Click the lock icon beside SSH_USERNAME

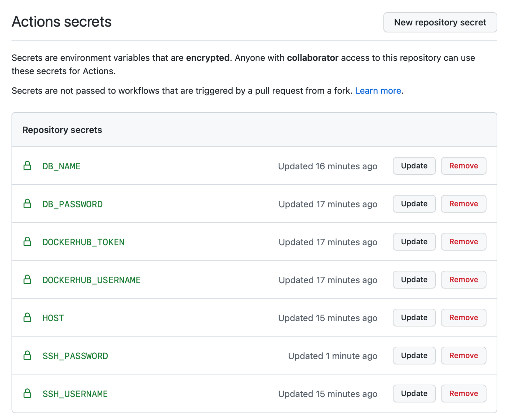(x=27, y=393)
